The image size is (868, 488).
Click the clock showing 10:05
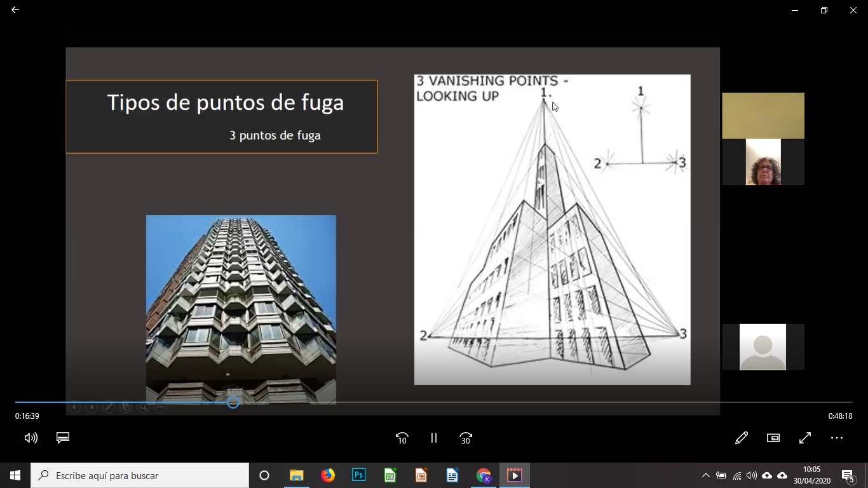click(x=811, y=475)
